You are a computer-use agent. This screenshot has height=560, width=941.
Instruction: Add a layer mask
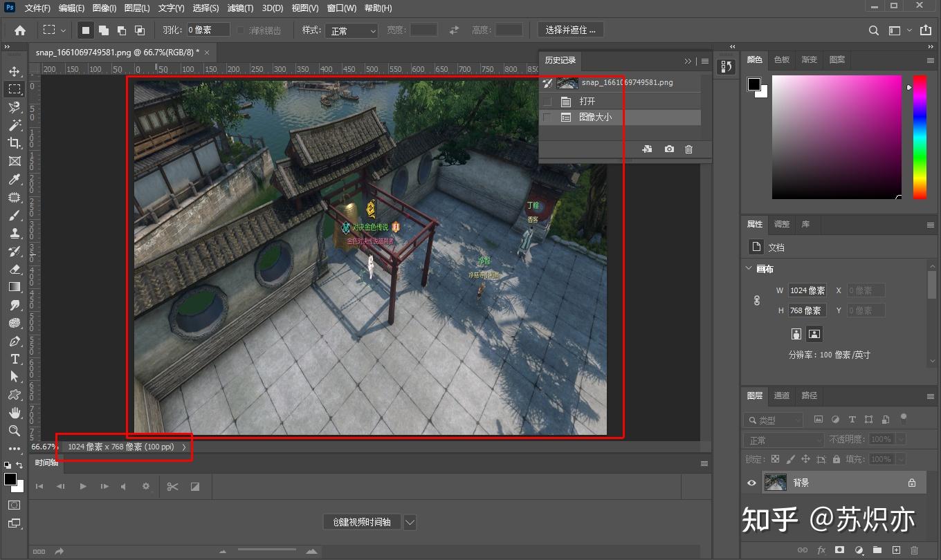840,550
